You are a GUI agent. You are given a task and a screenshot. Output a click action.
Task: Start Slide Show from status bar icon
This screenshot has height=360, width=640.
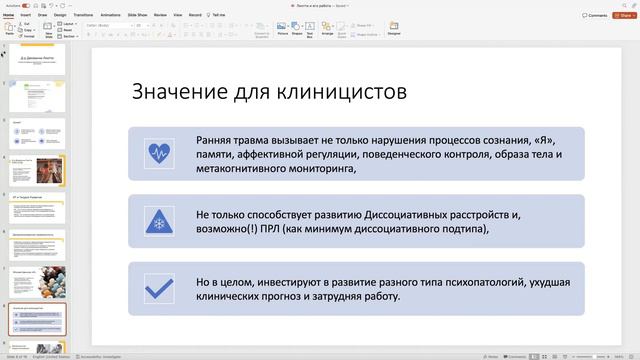565,357
